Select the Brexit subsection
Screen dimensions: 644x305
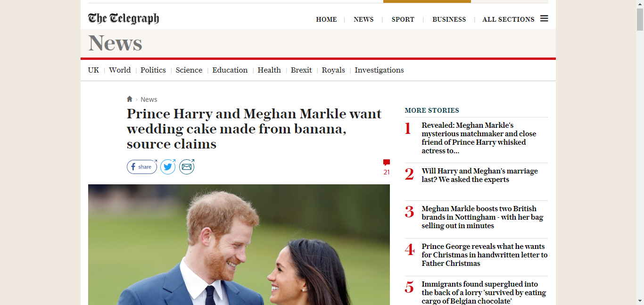[x=301, y=70]
